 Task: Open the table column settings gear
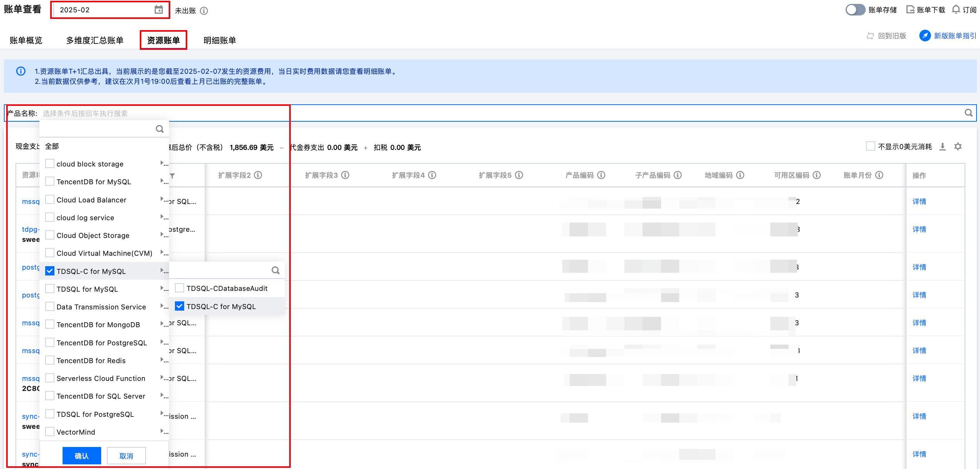tap(958, 147)
